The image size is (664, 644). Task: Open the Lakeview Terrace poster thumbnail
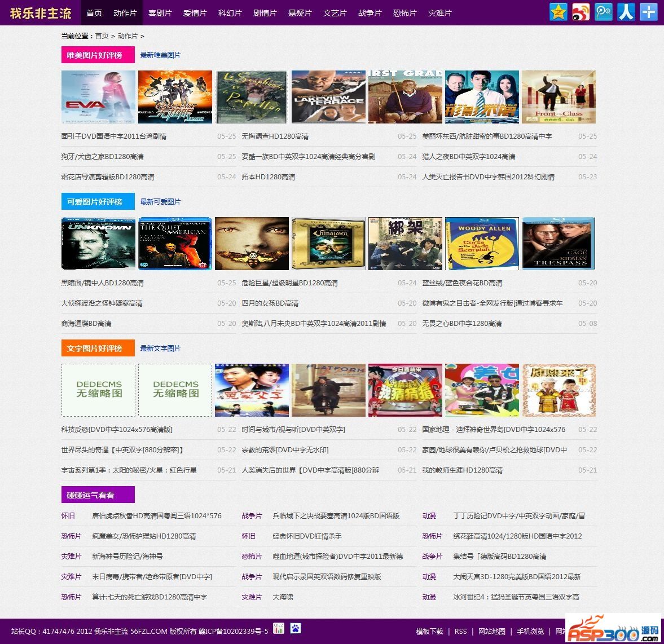click(328, 97)
